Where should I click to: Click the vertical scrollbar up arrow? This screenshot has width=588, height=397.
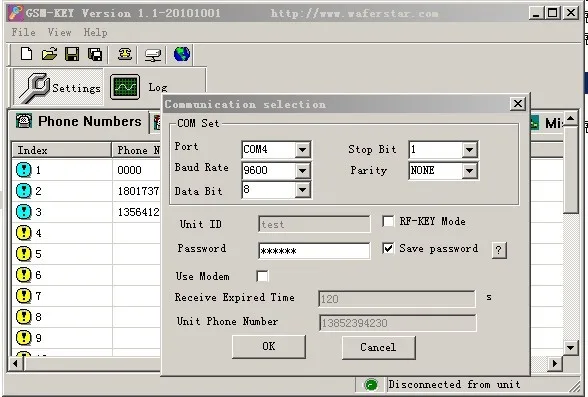570,118
